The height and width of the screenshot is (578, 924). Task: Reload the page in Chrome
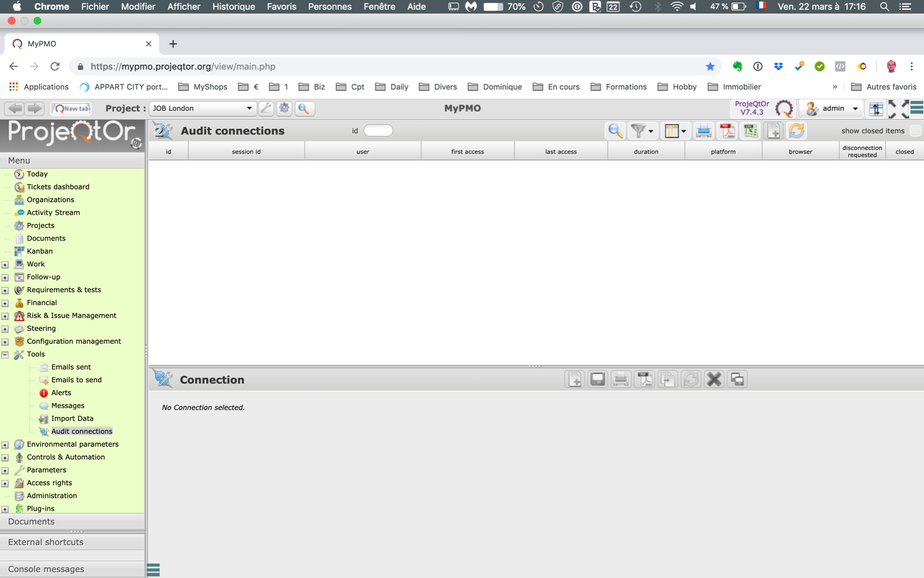[55, 66]
